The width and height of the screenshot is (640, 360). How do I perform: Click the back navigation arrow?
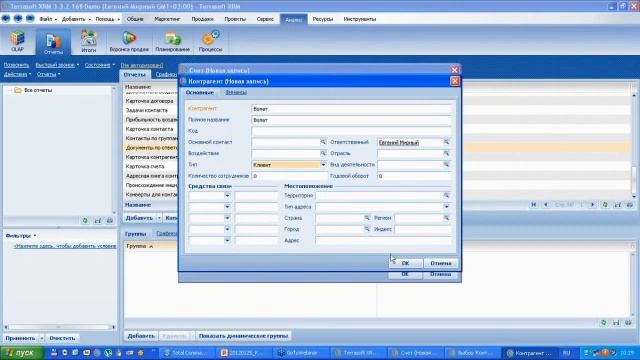click(x=6, y=18)
